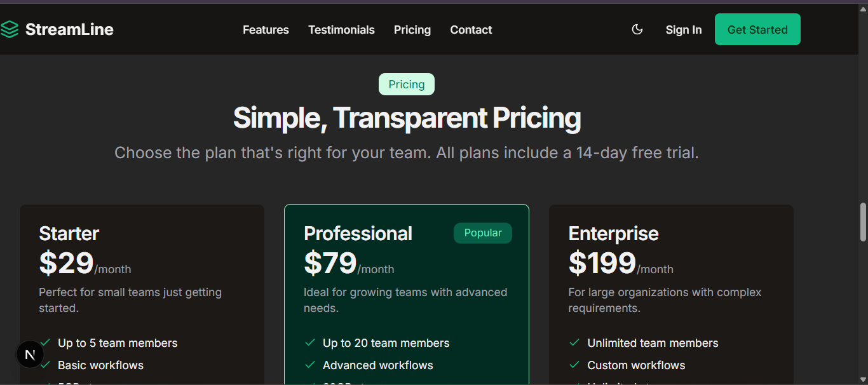Image resolution: width=868 pixels, height=385 pixels.
Task: Click the StreamLine layered logo icon
Action: [x=9, y=29]
